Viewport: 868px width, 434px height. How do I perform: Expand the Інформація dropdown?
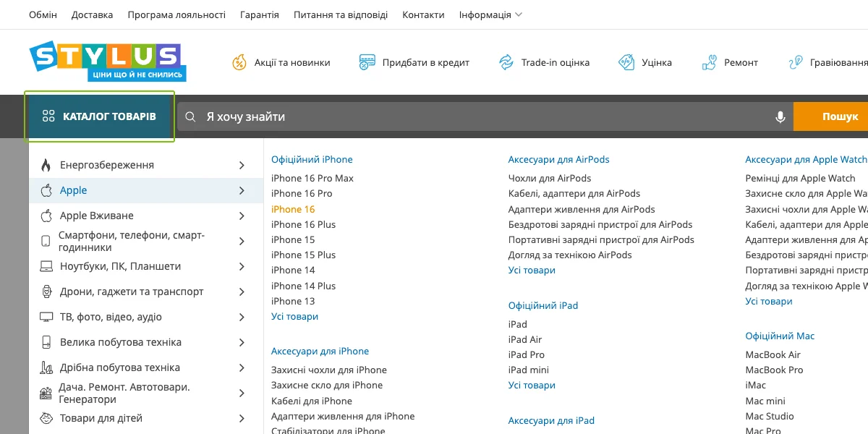tap(490, 14)
